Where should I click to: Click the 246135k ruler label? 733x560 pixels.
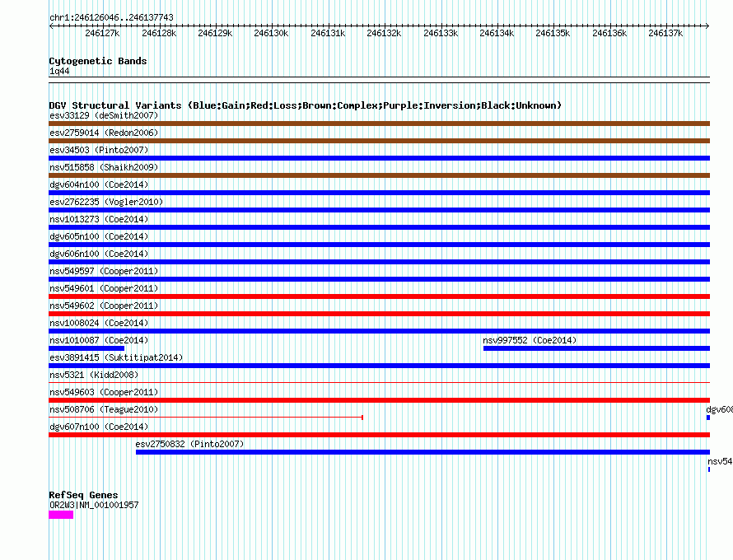tap(553, 33)
